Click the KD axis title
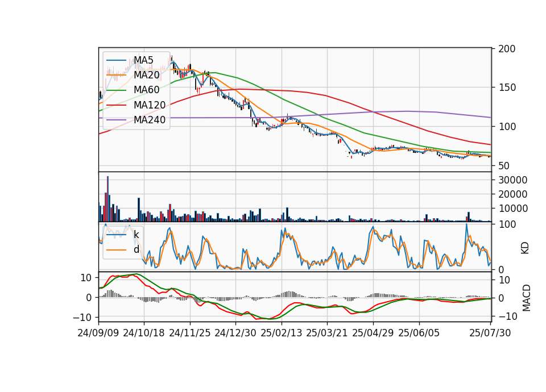 (525, 248)
